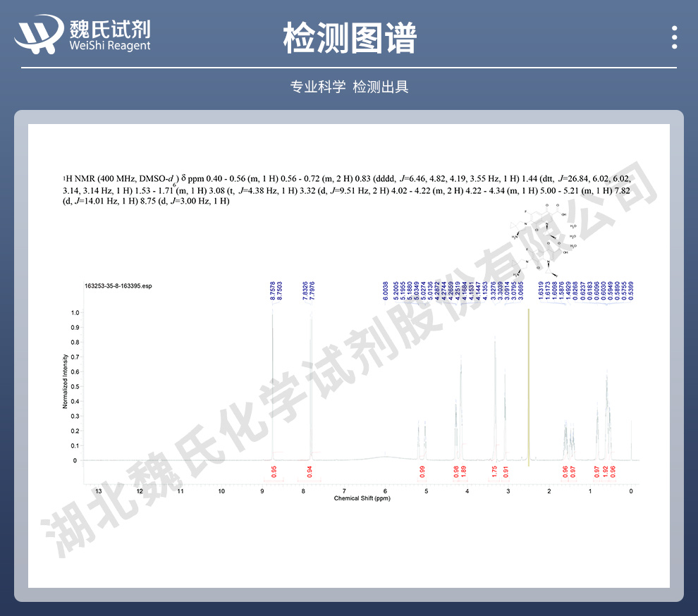Click the peak label 6.0038
The height and width of the screenshot is (616, 698).
[x=386, y=290]
